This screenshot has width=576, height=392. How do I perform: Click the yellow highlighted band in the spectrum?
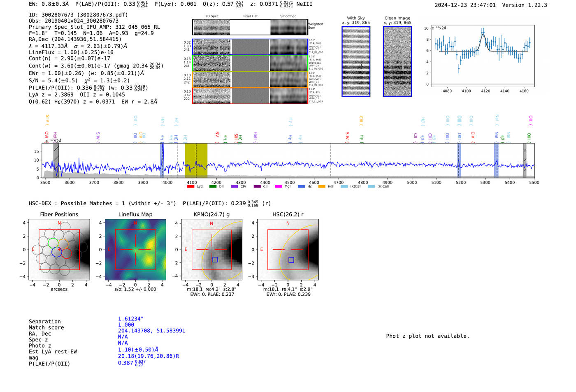196,160
